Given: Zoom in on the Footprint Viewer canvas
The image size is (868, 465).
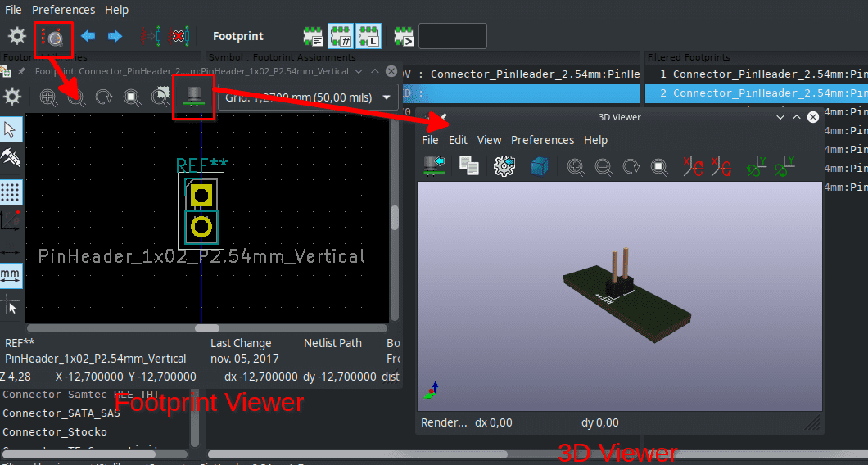Looking at the screenshot, I should click(48, 97).
